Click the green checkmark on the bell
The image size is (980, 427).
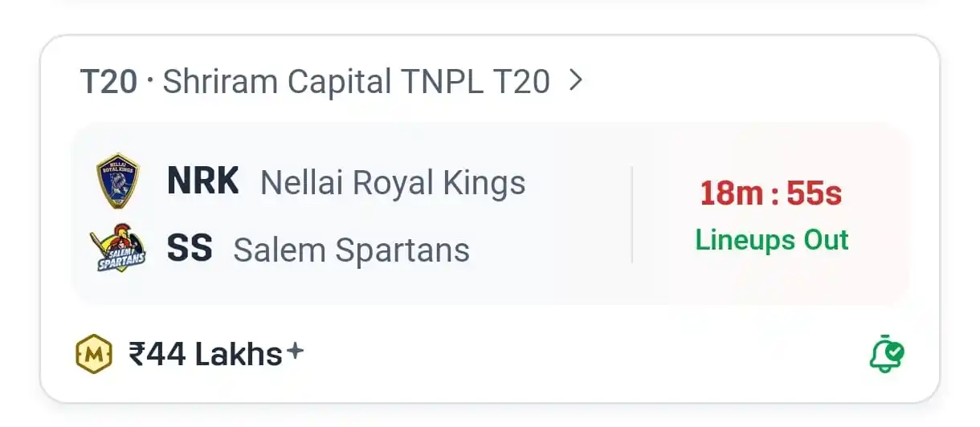pyautogui.click(x=895, y=352)
